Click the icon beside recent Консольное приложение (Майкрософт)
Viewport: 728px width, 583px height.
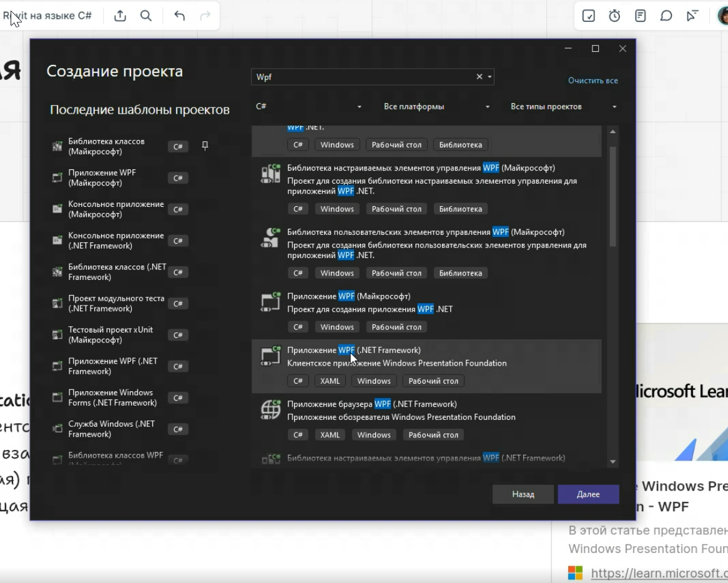pos(57,209)
